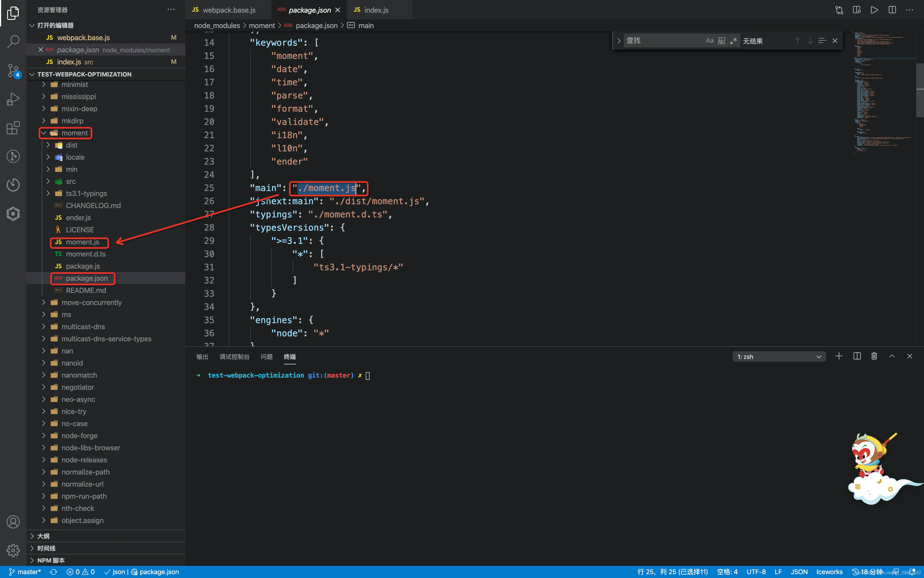Image resolution: width=924 pixels, height=578 pixels.
Task: Open editor more actions ellipsis
Action: 909,10
